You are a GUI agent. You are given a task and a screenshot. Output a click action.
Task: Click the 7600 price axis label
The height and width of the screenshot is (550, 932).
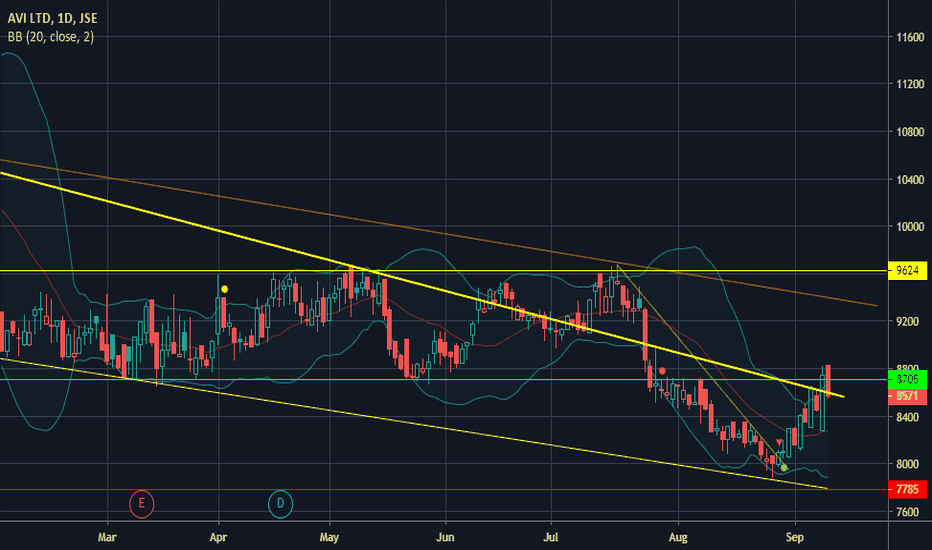coord(907,512)
